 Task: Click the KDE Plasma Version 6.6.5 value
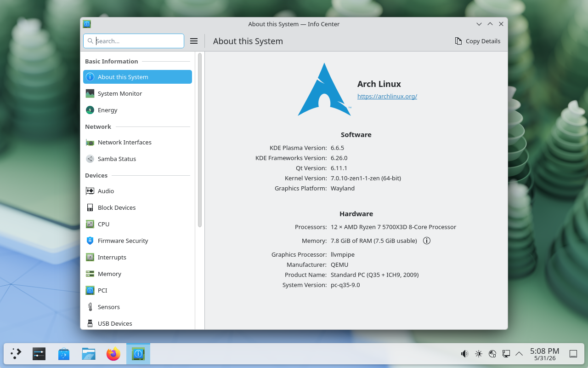click(337, 148)
